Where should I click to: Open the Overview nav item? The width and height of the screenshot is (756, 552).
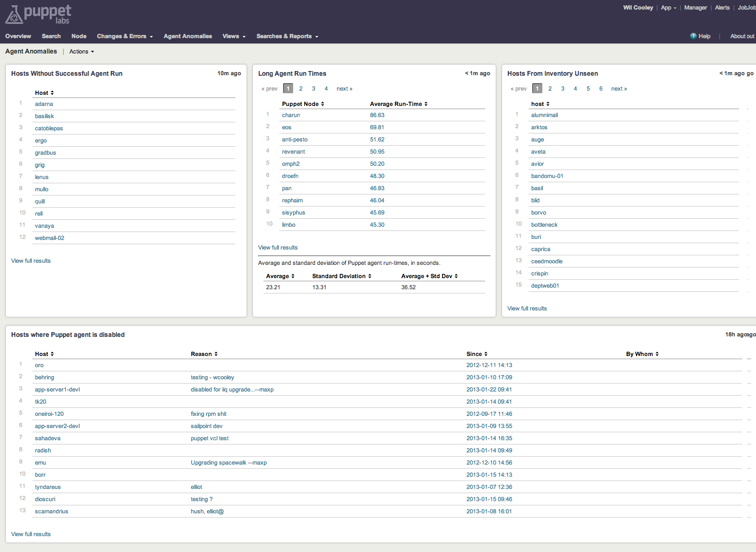[x=18, y=36]
